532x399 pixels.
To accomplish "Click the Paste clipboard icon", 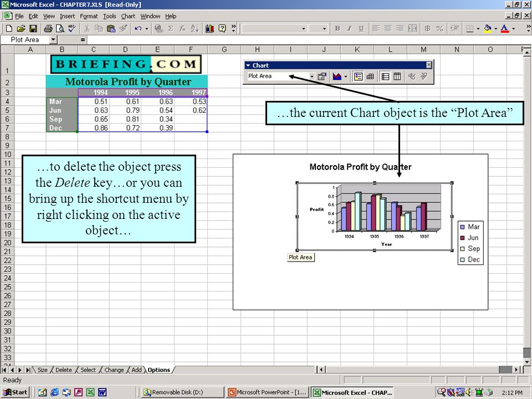I will [x=111, y=28].
